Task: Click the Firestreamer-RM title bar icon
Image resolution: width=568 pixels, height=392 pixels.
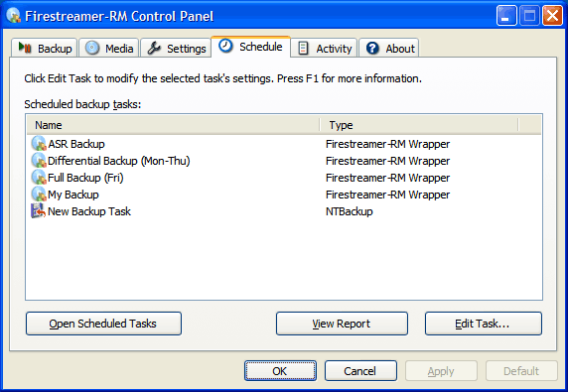Action: tap(14, 16)
